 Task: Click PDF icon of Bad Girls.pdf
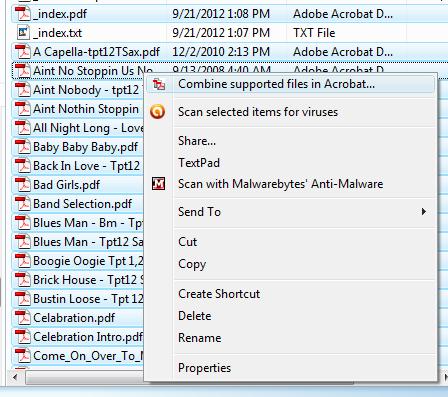click(x=23, y=185)
